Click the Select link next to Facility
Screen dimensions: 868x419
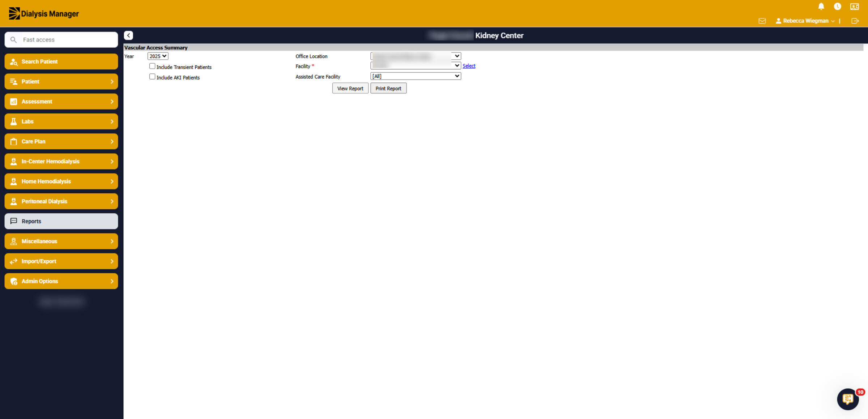coord(469,66)
